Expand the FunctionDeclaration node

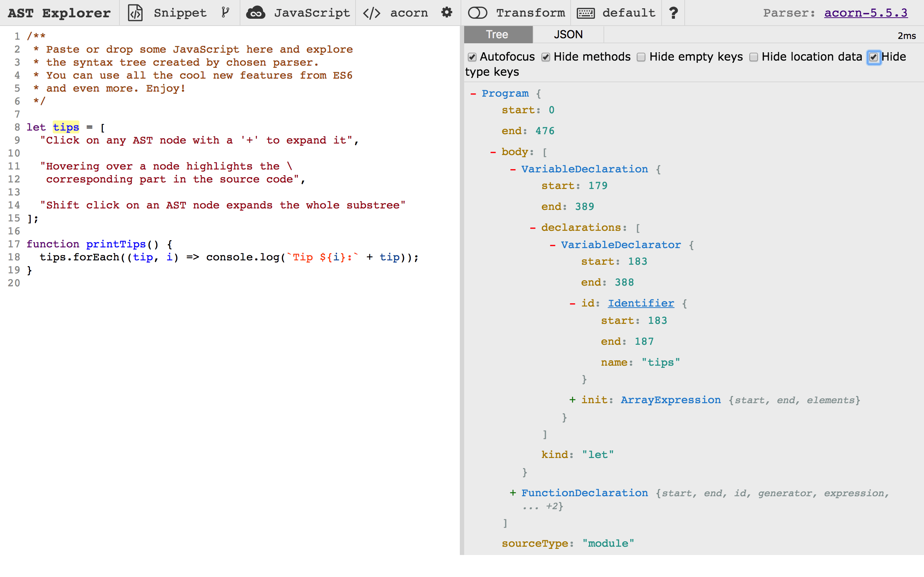coord(513,493)
